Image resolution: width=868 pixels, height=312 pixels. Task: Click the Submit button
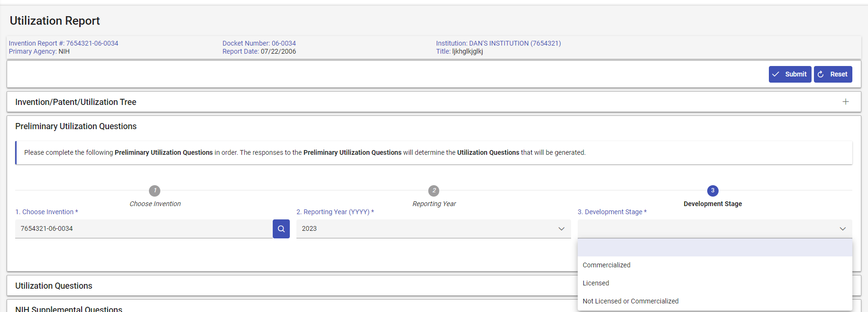[x=790, y=74]
